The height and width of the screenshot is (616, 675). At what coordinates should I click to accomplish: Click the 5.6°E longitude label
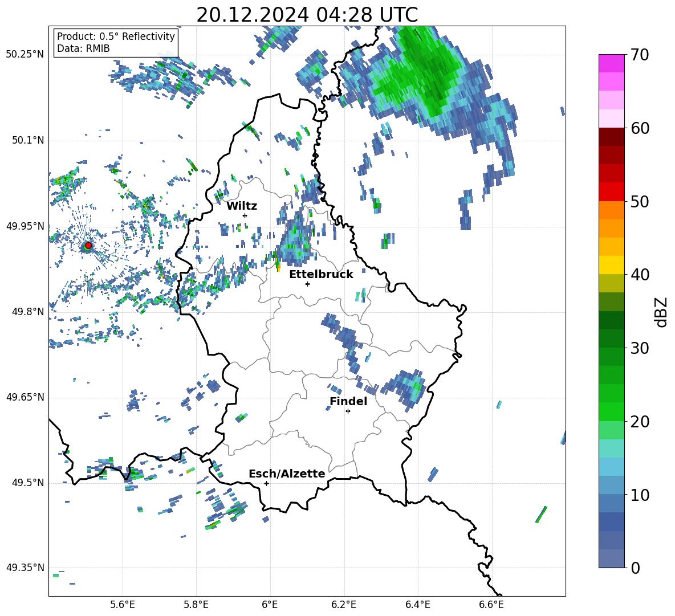tap(122, 605)
